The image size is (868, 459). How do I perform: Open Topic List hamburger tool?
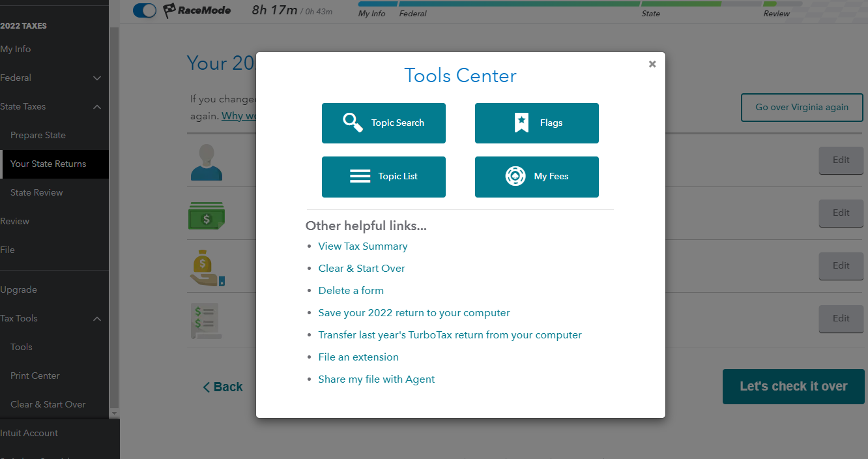coord(383,177)
